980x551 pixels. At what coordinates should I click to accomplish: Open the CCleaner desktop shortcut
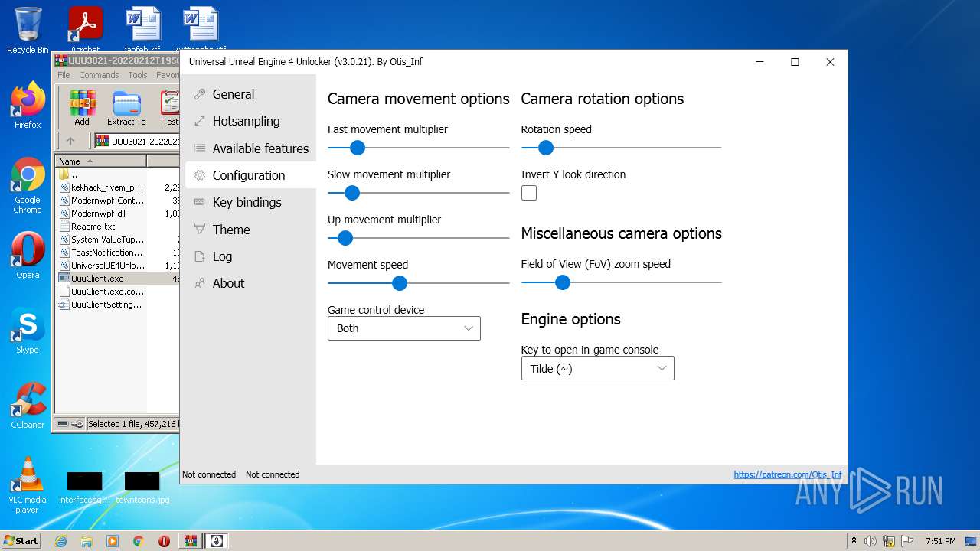pos(28,406)
